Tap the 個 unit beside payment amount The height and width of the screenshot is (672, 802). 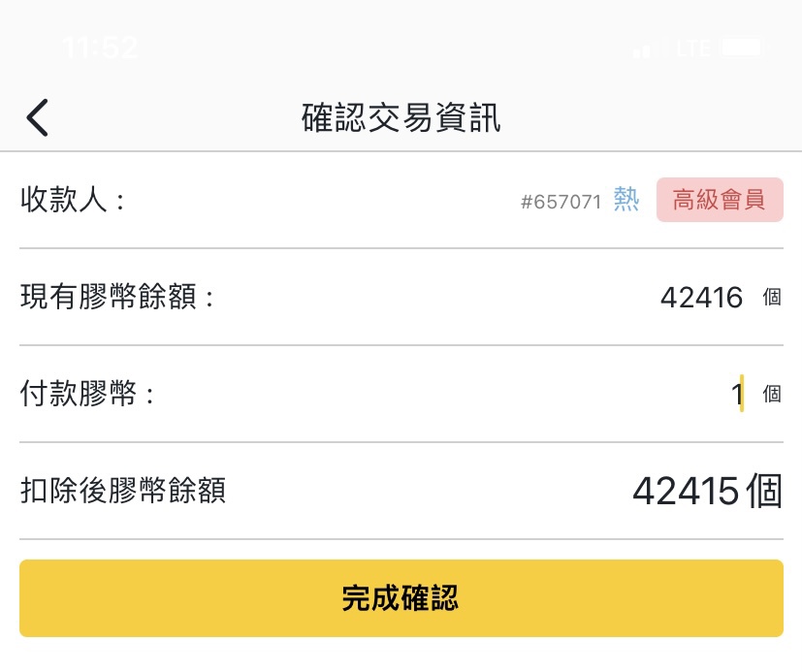point(772,394)
